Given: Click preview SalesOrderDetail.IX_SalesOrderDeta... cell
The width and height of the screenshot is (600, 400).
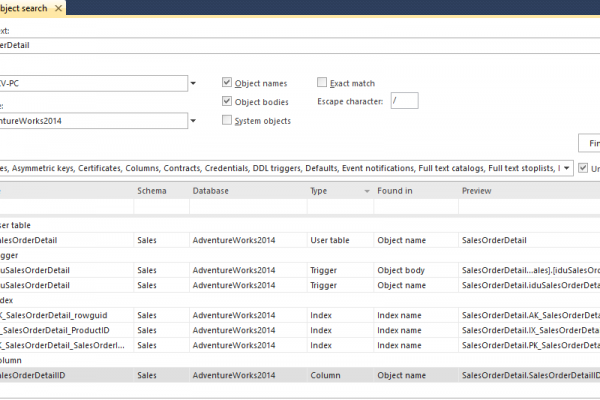Looking at the screenshot, I should tap(529, 330).
